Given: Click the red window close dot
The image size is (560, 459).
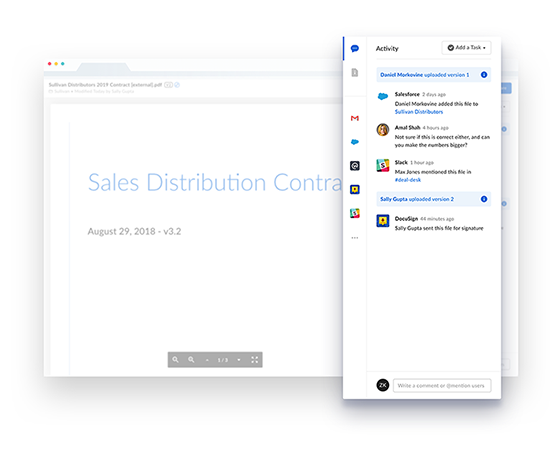Looking at the screenshot, I should click(x=50, y=64).
